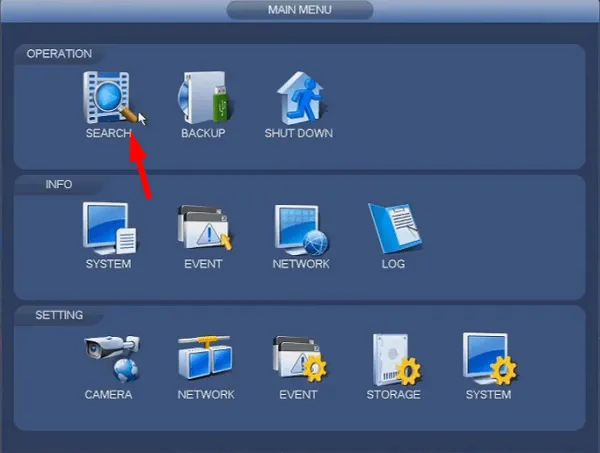Select the SETTING section header
Viewport: 600px width, 453px height.
59,315
